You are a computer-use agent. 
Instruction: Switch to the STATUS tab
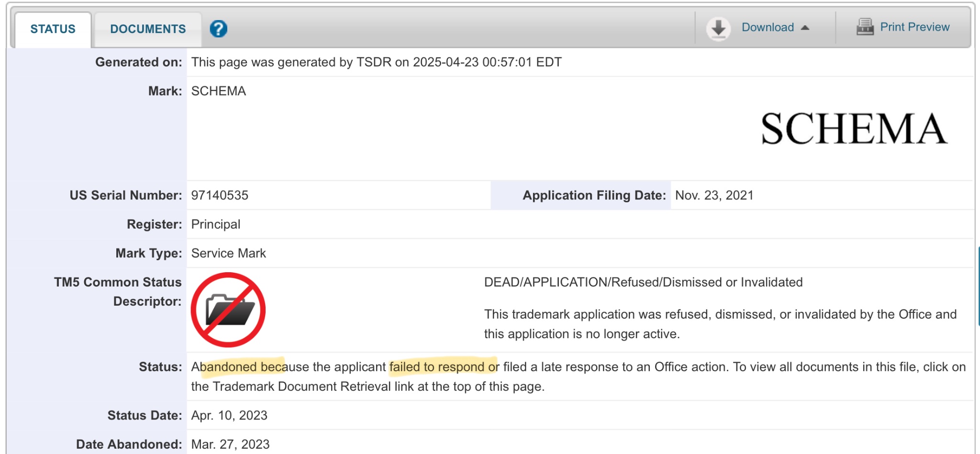[53, 29]
